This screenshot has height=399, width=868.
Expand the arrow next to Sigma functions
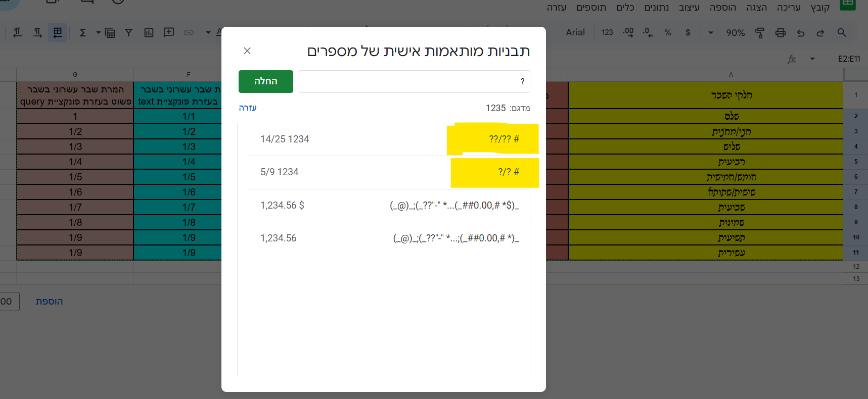click(x=98, y=33)
